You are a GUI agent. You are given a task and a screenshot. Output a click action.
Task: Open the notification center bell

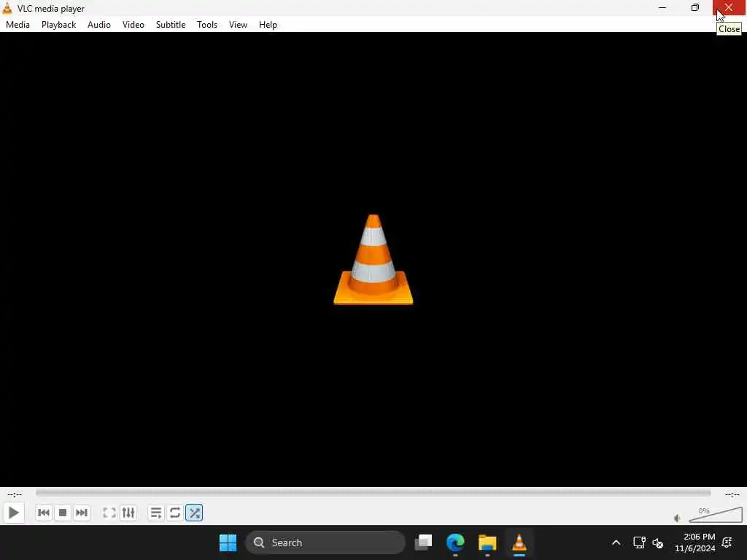(727, 542)
